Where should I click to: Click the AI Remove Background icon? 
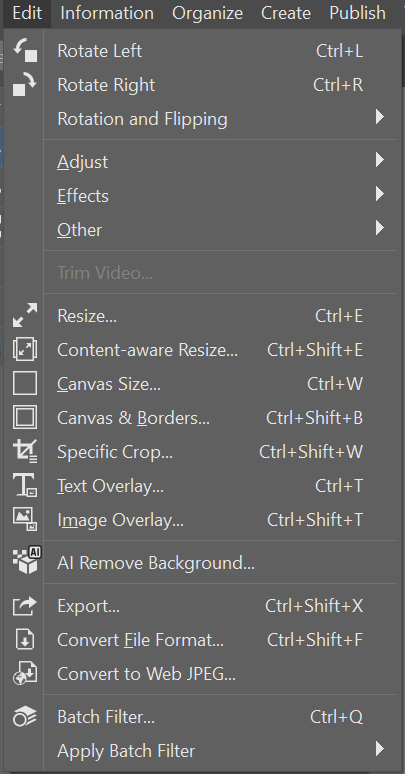tap(27, 561)
